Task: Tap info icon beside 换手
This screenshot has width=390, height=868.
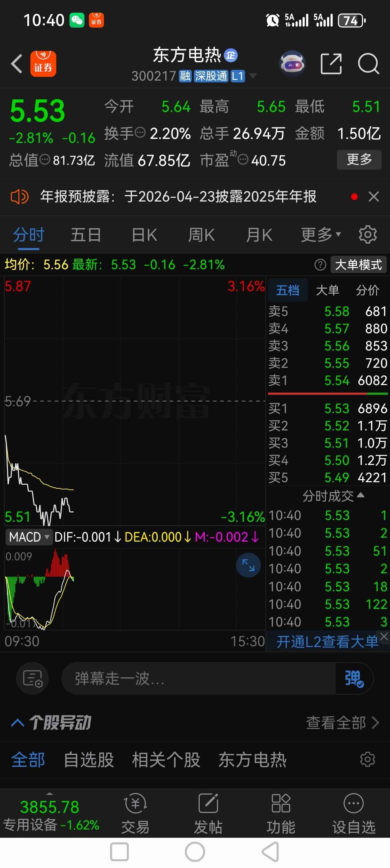Action: point(140,133)
